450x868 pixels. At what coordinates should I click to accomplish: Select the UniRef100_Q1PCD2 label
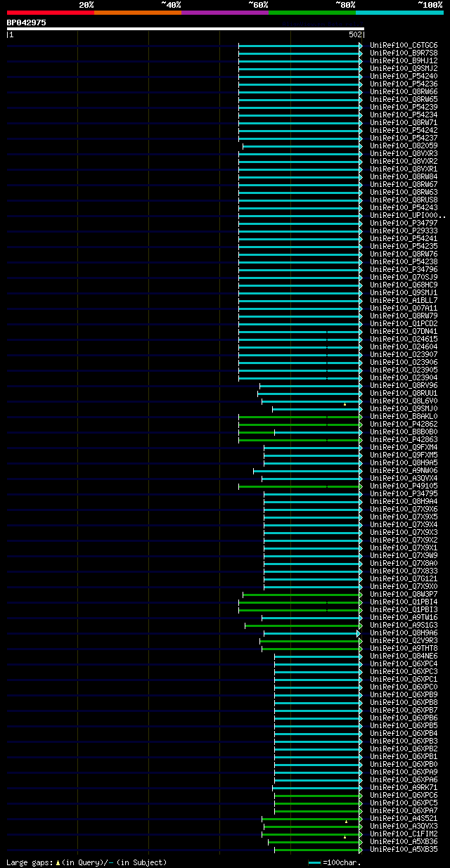pos(404,323)
